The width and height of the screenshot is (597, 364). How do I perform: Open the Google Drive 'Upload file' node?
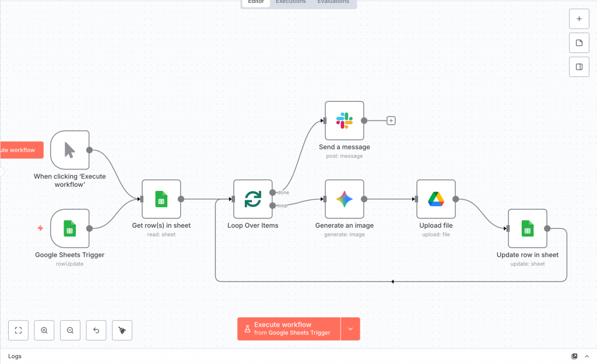436,199
